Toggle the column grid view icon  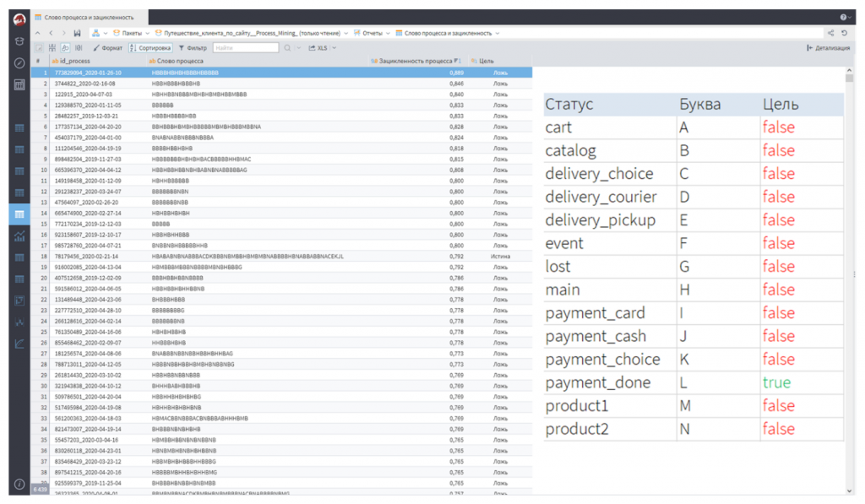click(52, 48)
